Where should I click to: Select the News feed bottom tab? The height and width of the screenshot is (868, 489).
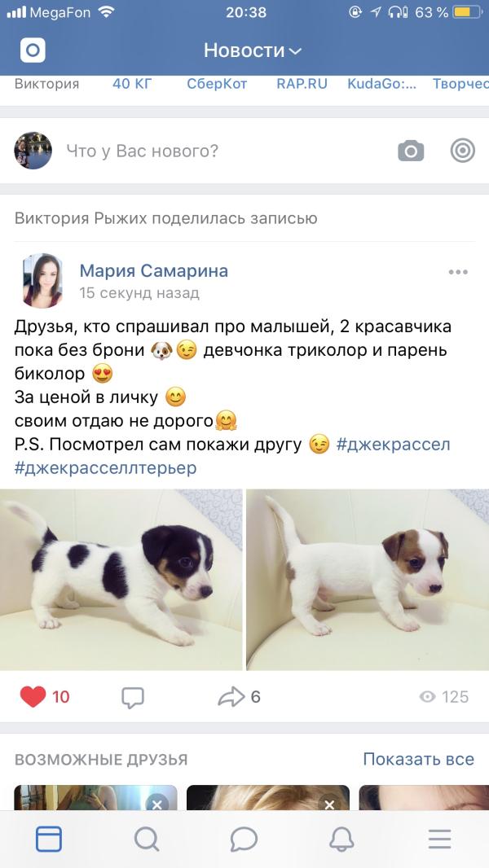pyautogui.click(x=49, y=840)
